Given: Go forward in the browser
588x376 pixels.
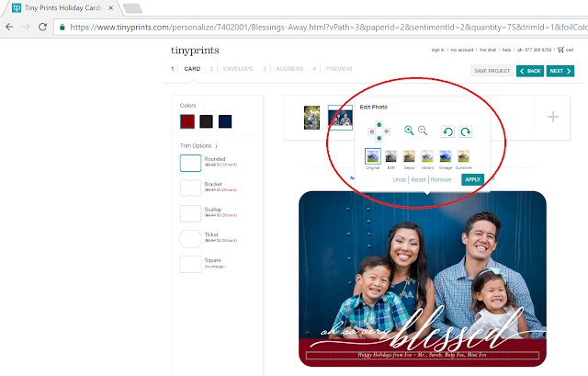Looking at the screenshot, I should pos(26,27).
